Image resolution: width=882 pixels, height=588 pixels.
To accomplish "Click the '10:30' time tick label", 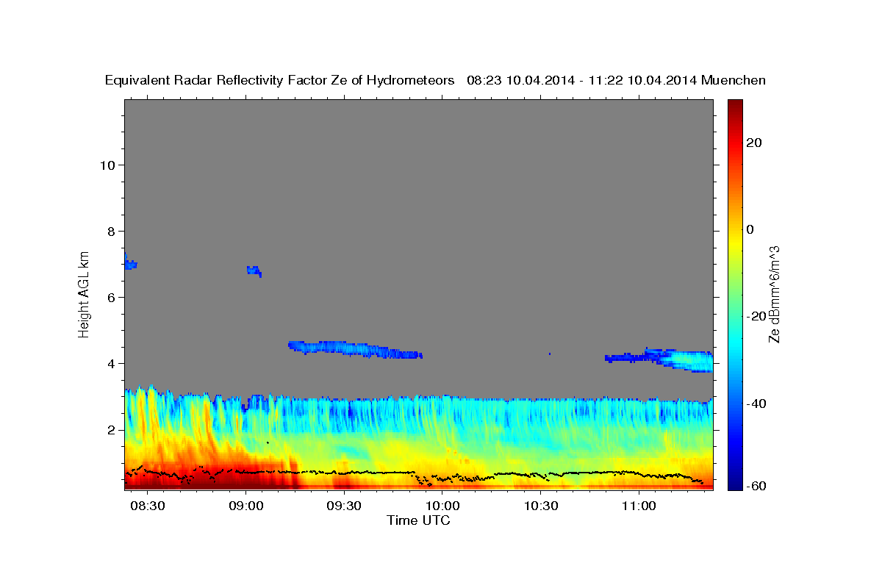I will (541, 506).
